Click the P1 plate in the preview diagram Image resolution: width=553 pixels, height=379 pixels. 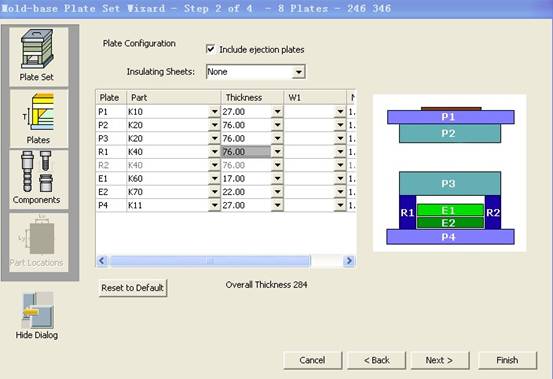(x=450, y=117)
